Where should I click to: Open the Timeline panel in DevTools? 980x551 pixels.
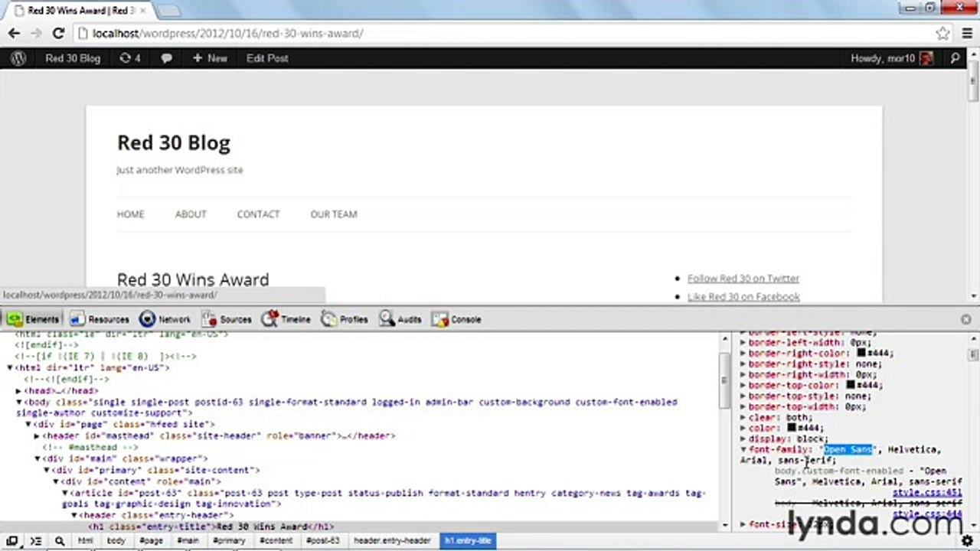tap(286, 319)
